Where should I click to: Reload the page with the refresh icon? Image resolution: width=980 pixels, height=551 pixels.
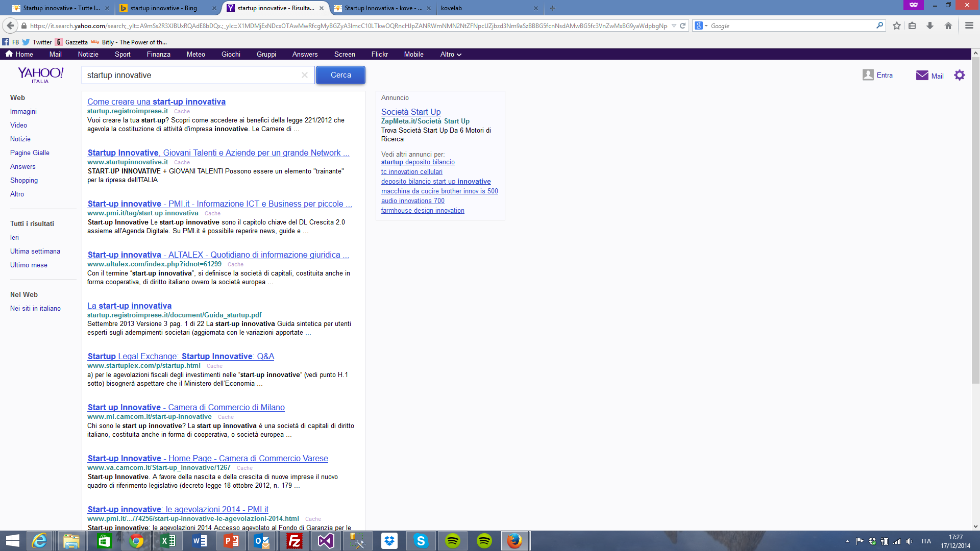point(682,26)
